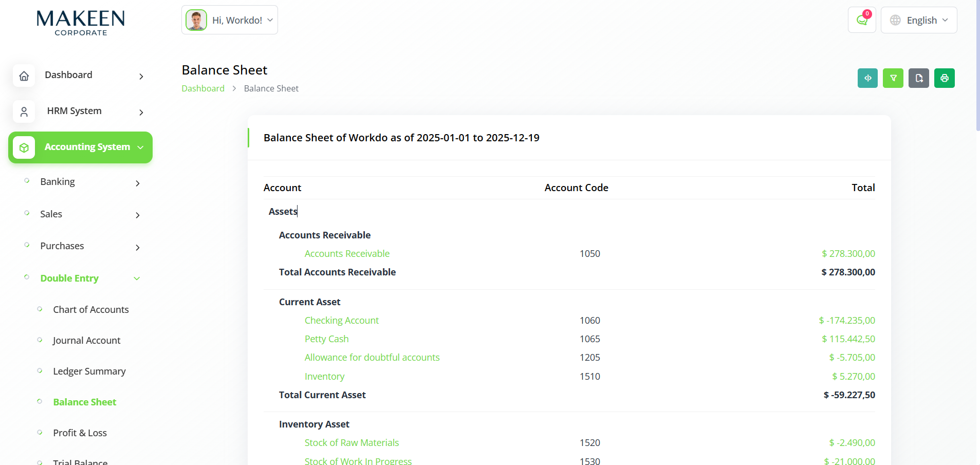Open the English language dropdown
Image resolution: width=980 pixels, height=465 pixels.
pyautogui.click(x=919, y=20)
